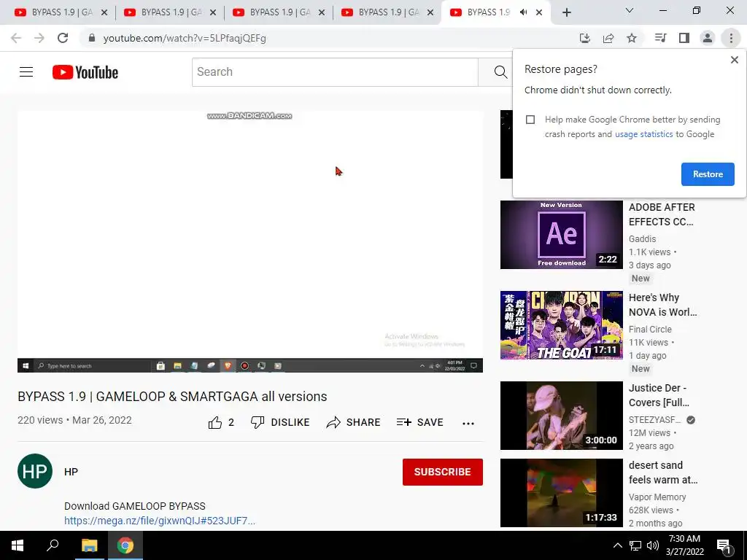Click Chrome icon in taskbar

pyautogui.click(x=125, y=545)
